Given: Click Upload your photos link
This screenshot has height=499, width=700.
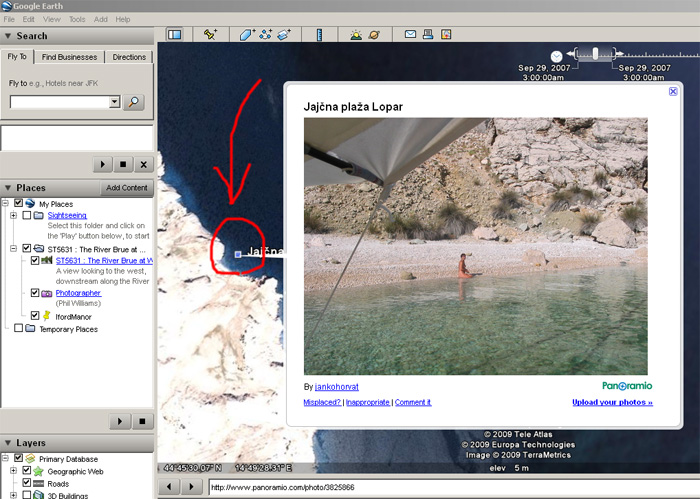Looking at the screenshot, I should click(612, 402).
